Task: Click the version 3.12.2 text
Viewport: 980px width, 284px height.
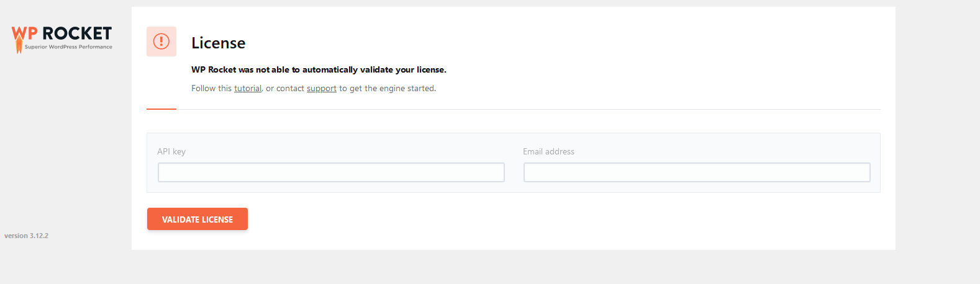Action: (26, 236)
